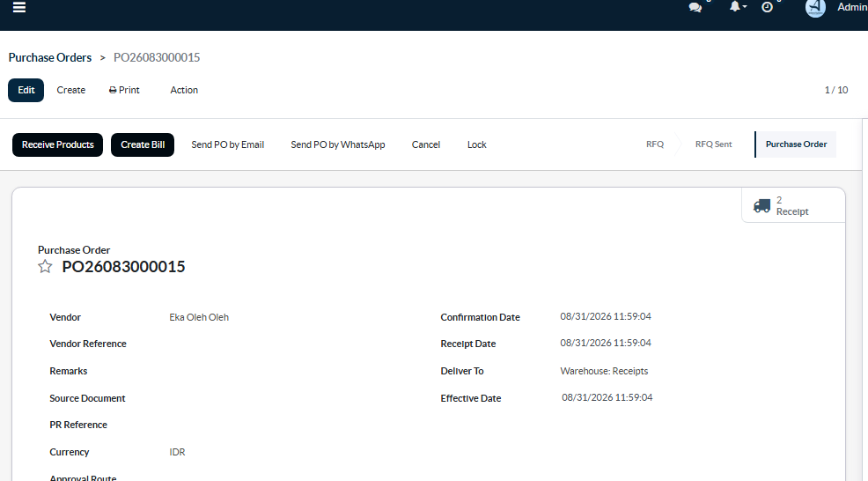The image size is (868, 481).
Task: Open the 2 Receipt truck button
Action: coord(793,205)
